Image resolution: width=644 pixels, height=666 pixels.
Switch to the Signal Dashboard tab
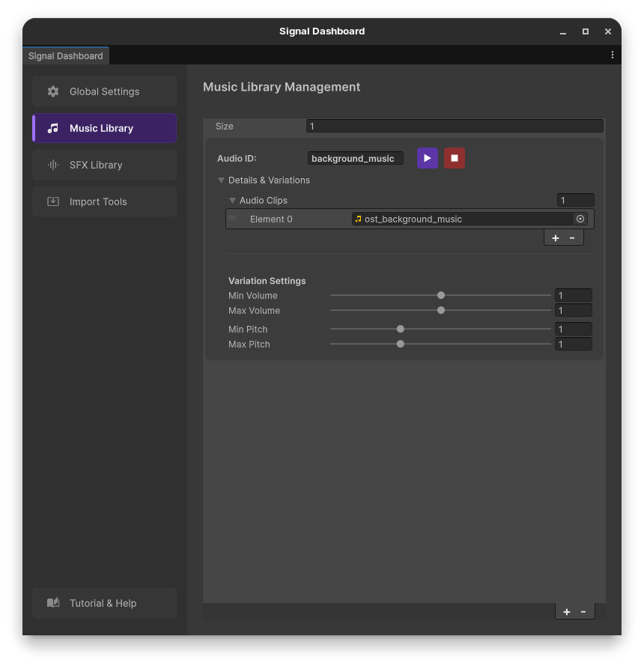[x=66, y=55]
